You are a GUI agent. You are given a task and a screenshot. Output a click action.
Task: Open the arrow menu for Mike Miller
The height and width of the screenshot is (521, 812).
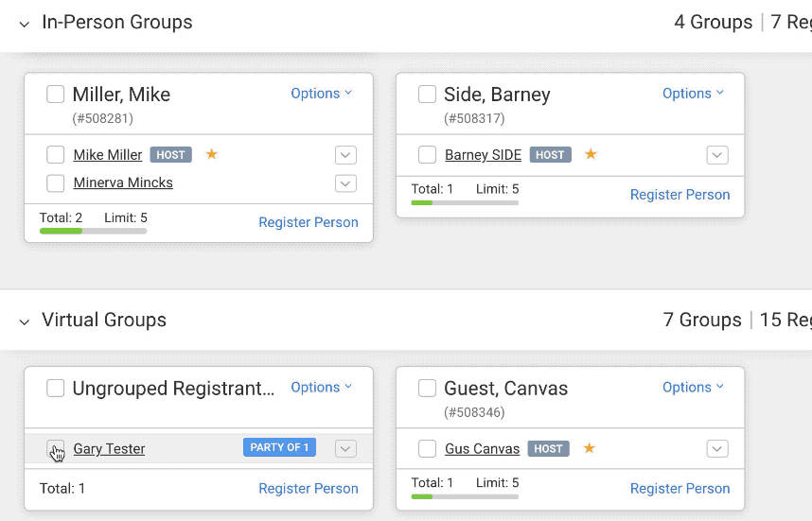coord(345,155)
